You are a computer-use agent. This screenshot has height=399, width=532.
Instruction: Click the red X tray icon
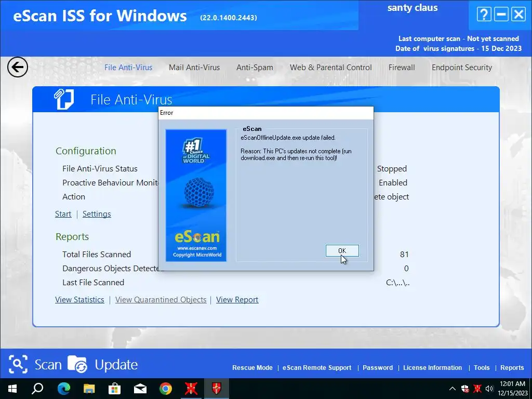[x=477, y=389]
